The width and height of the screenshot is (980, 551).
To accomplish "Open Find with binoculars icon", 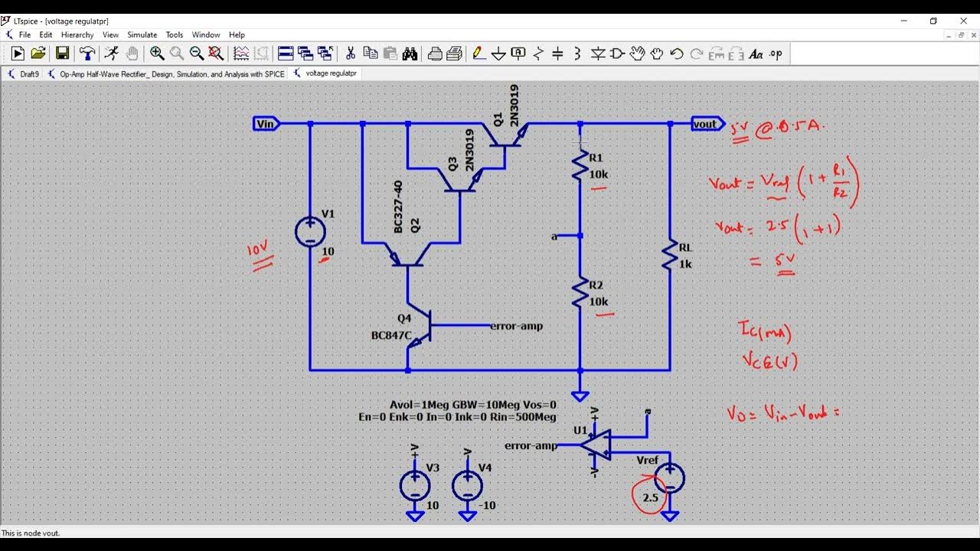I will 410,54.
